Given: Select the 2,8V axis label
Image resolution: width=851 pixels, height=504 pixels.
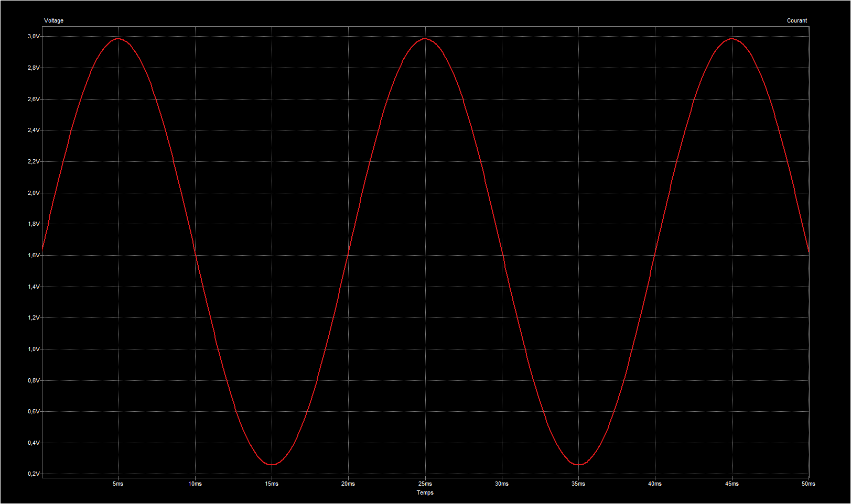Looking at the screenshot, I should (34, 68).
